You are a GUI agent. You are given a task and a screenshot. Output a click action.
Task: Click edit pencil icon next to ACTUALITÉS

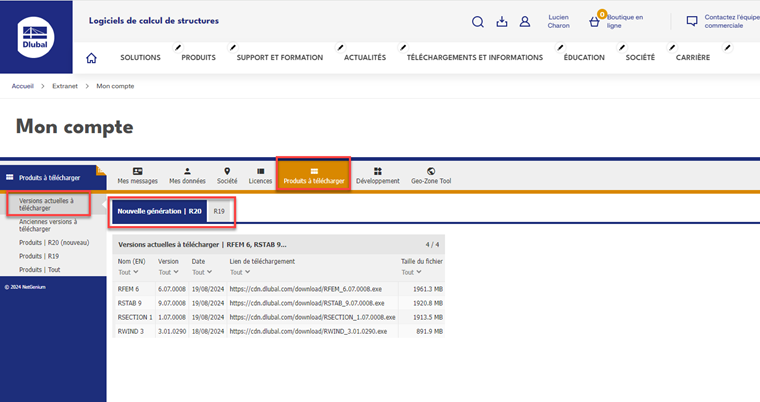point(402,47)
